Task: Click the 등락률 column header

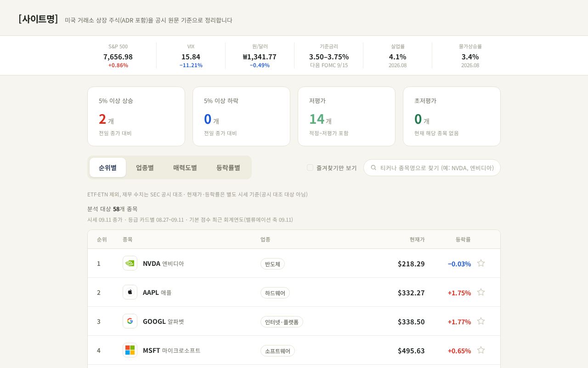Action: [x=463, y=239]
